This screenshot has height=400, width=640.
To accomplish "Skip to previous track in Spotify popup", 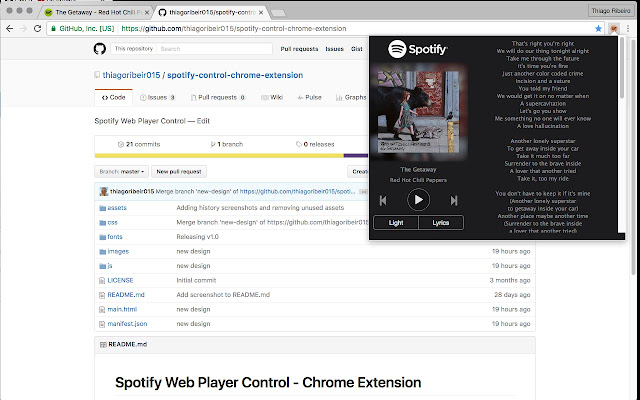I will click(x=383, y=200).
